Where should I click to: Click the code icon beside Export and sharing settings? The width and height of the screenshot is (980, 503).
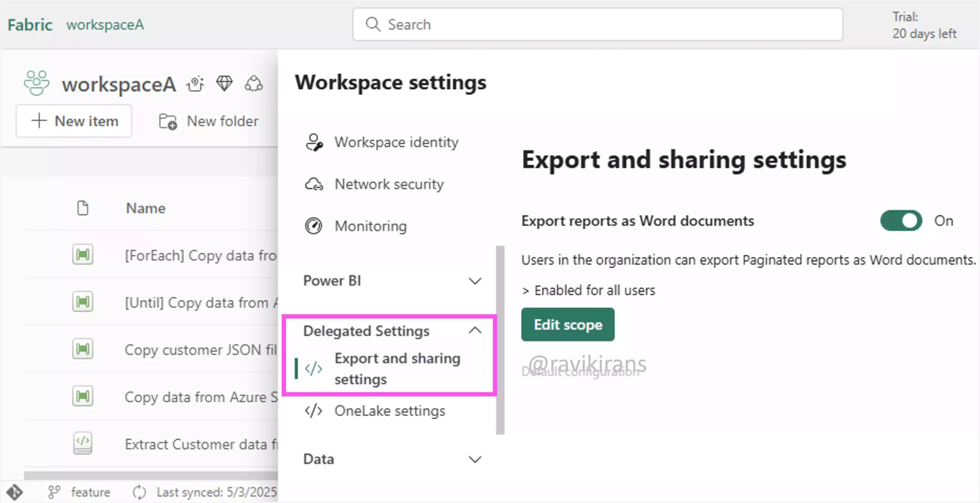click(314, 369)
